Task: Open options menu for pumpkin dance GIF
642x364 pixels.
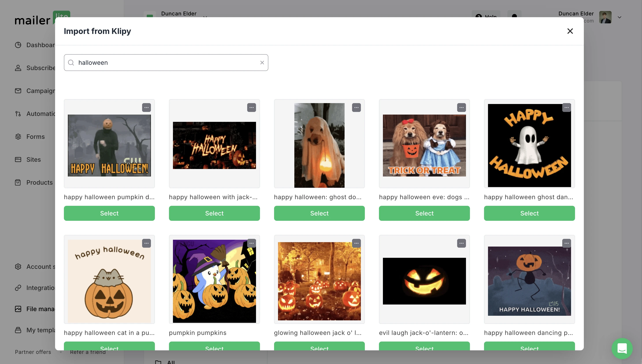Action: 147,108
